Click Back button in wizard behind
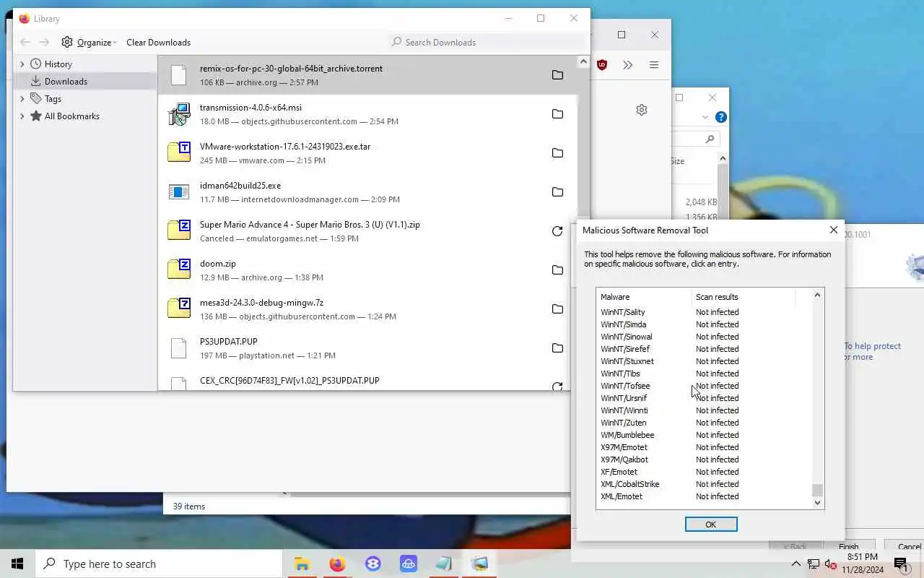Image resolution: width=924 pixels, height=578 pixels. pyautogui.click(x=795, y=547)
